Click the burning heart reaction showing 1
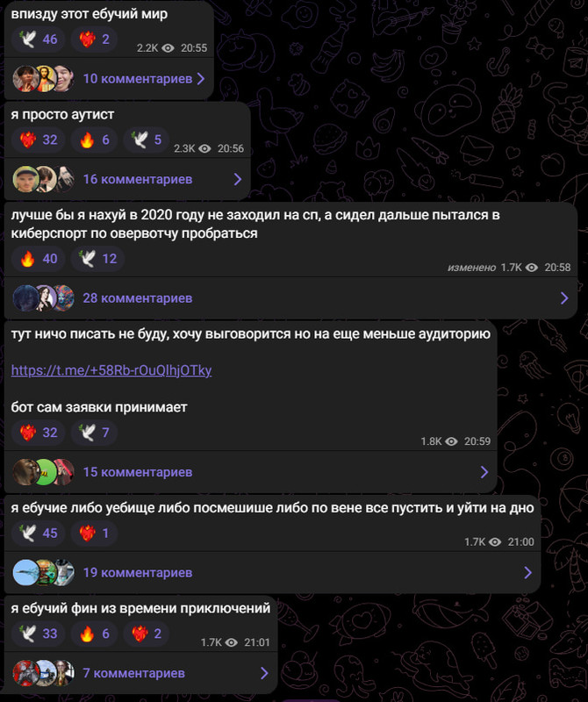Viewport: 588px width, 702px height. [94, 533]
